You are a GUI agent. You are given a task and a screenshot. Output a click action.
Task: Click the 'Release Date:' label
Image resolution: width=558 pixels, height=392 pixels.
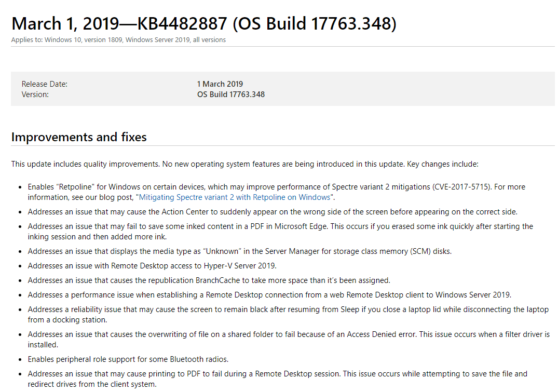[x=45, y=84]
